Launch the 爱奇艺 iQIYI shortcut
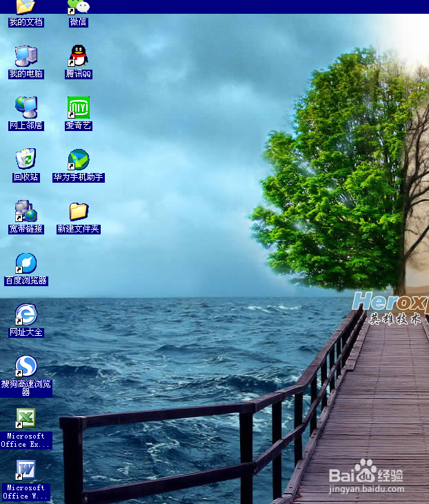 [78, 108]
